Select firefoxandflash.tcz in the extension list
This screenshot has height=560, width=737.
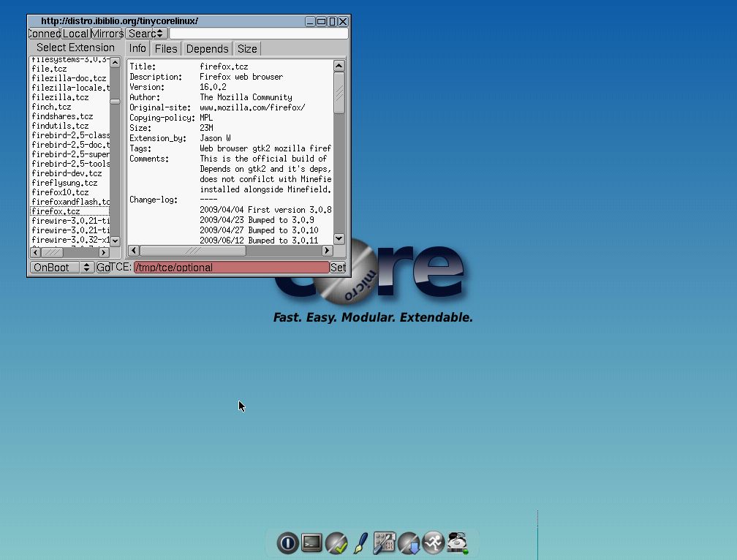click(x=70, y=202)
